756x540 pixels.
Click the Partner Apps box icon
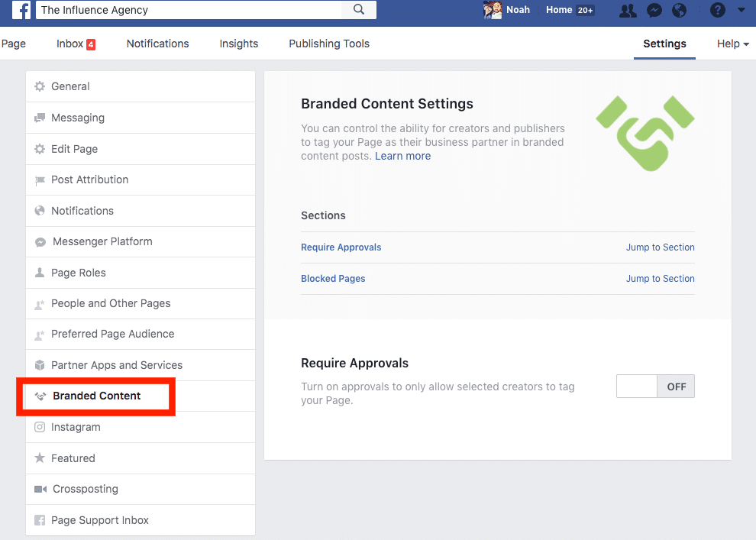(x=40, y=365)
